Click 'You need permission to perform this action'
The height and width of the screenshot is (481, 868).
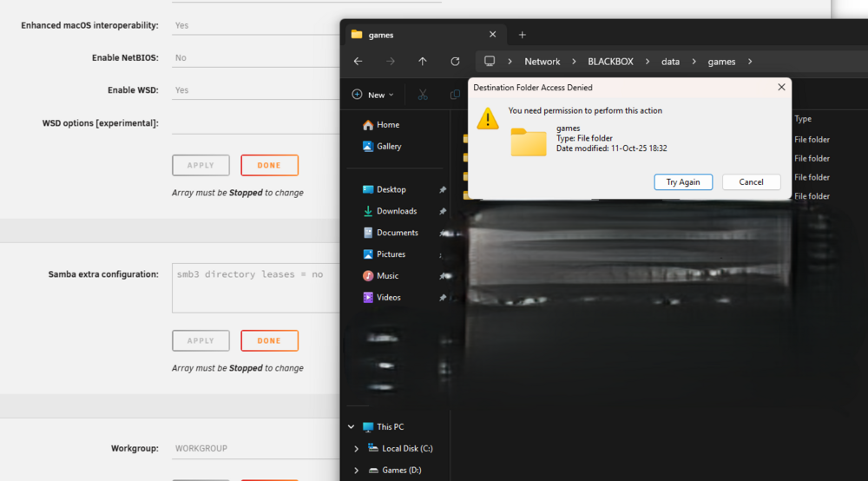(585, 111)
